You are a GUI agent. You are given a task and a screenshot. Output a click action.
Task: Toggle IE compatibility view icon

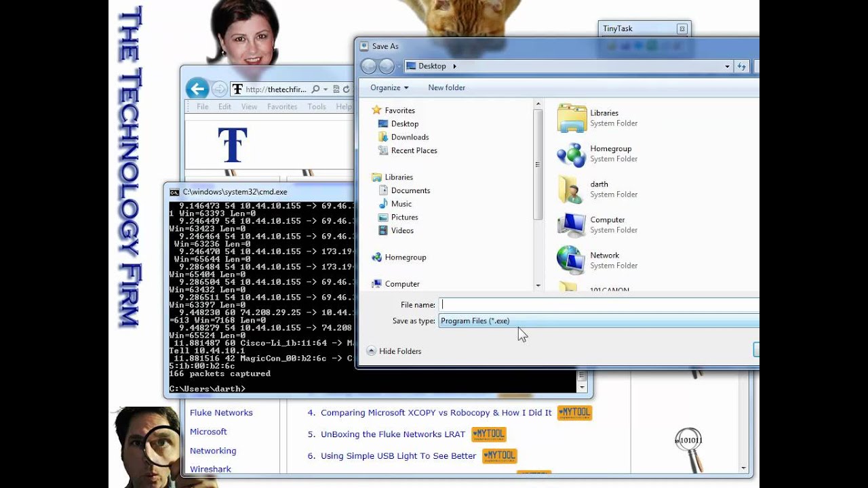336,89
